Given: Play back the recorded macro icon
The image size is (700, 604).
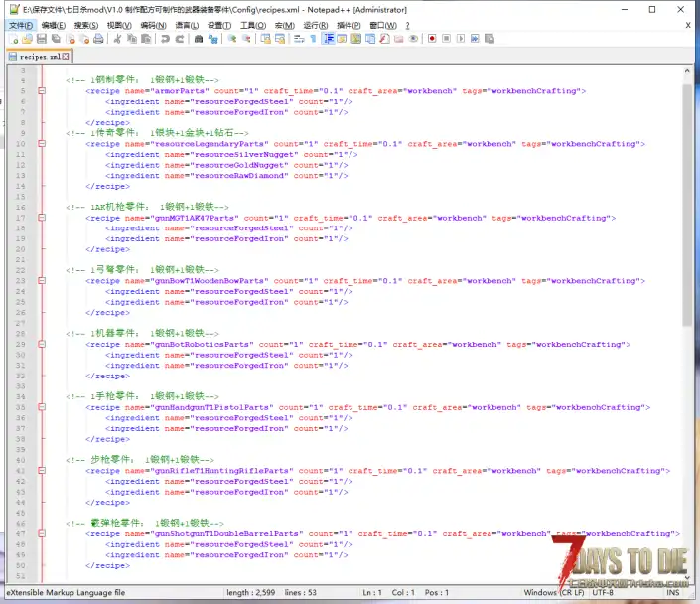Looking at the screenshot, I should (x=461, y=39).
